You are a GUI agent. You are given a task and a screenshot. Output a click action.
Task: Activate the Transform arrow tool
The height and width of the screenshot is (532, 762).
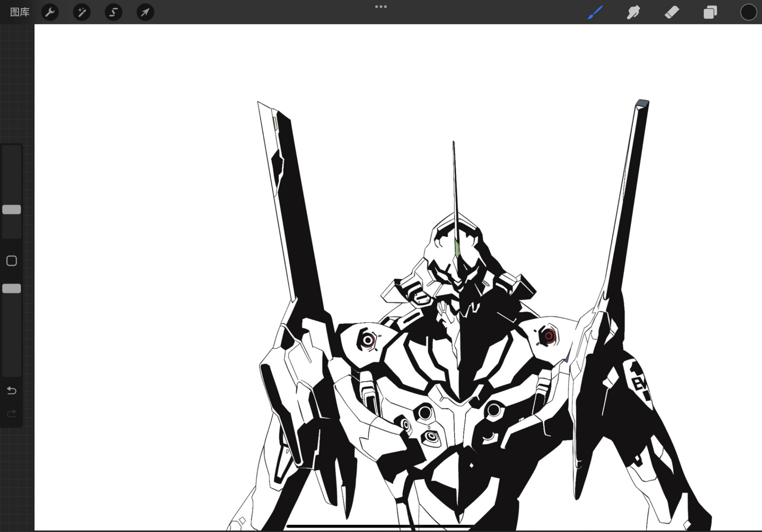pyautogui.click(x=145, y=12)
